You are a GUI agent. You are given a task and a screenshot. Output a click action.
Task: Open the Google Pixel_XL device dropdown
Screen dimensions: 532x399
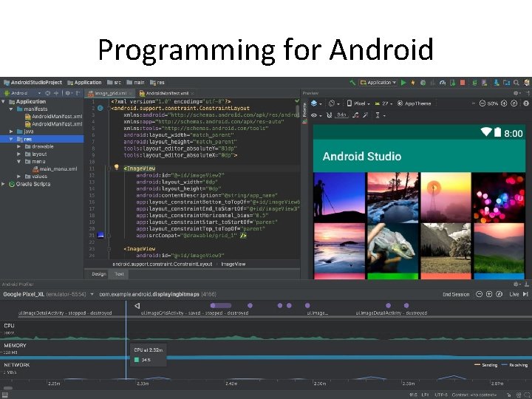pyautogui.click(x=48, y=294)
